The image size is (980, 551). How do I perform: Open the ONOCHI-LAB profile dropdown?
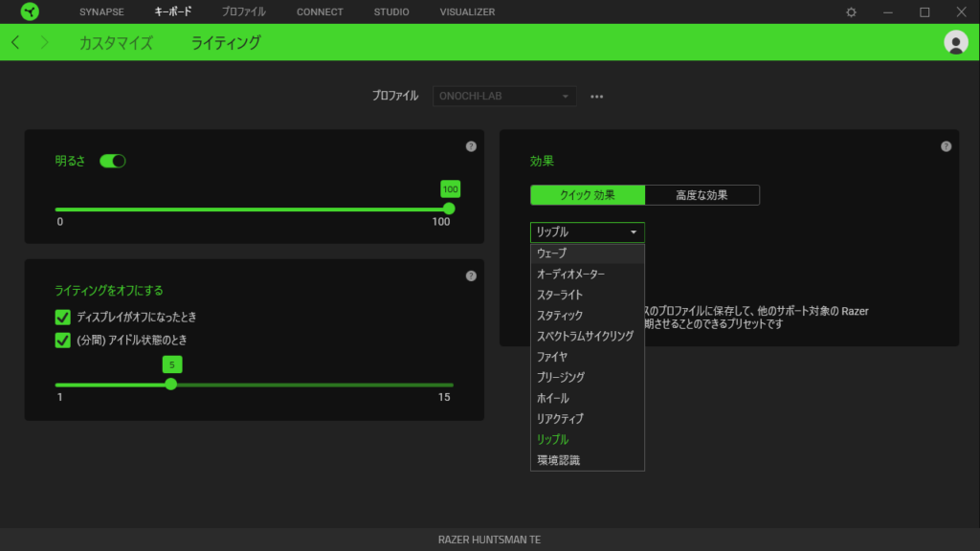click(504, 97)
